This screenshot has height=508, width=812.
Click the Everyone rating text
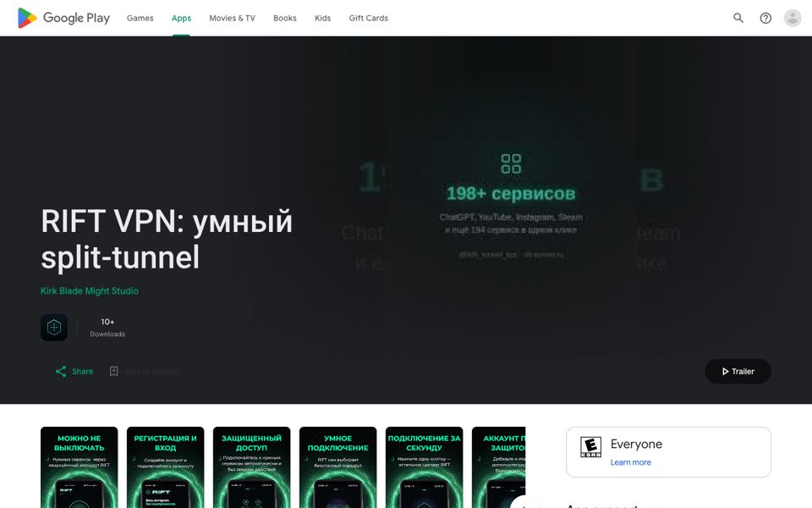click(x=636, y=444)
